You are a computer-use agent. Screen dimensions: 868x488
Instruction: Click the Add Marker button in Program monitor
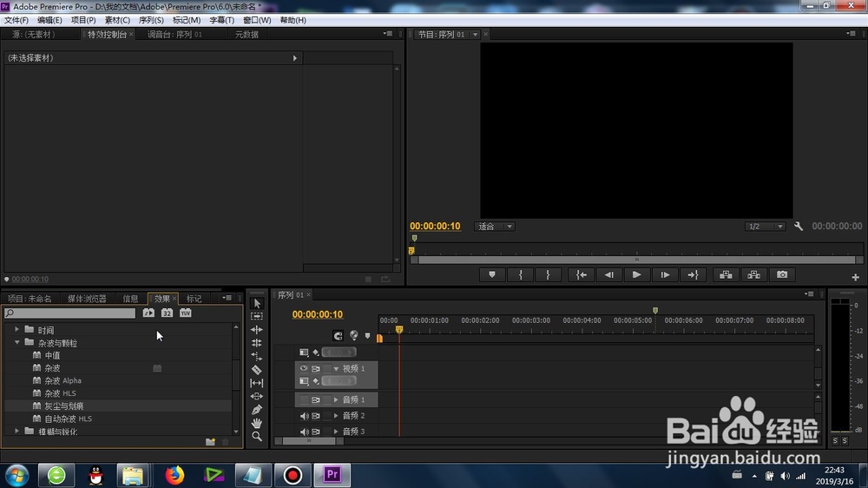pyautogui.click(x=491, y=274)
